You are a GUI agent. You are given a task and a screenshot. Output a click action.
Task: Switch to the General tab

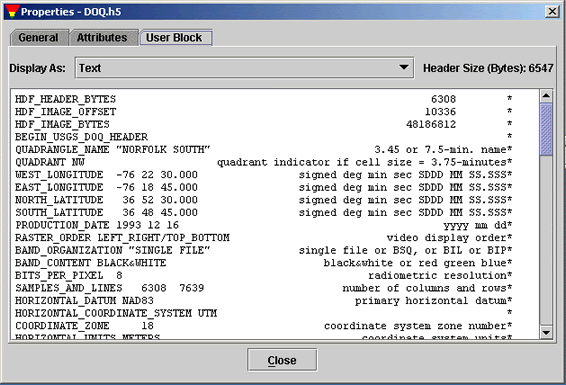39,38
